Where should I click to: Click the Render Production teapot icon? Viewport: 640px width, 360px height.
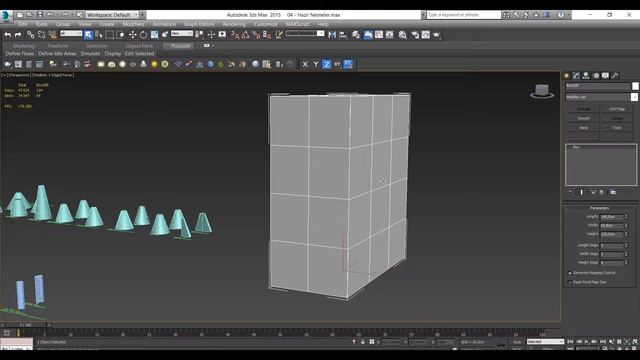coord(436,35)
